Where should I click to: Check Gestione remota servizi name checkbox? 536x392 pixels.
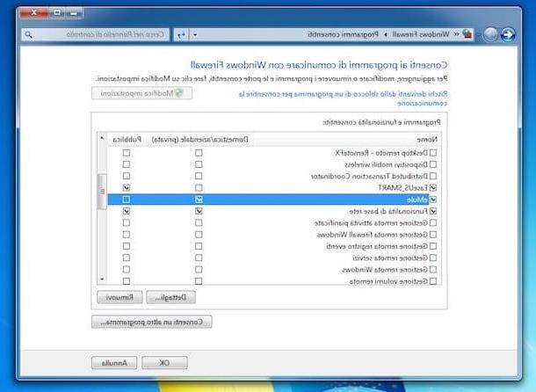point(433,258)
